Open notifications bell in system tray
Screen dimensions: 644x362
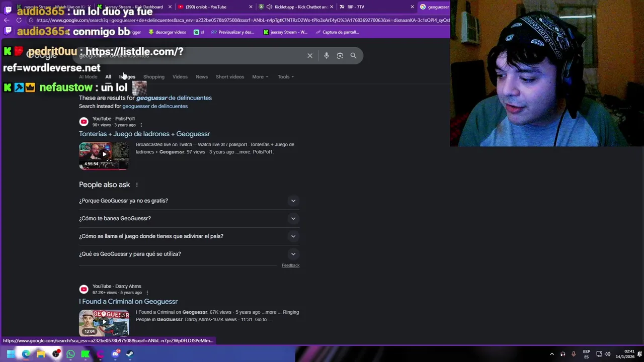point(639,354)
